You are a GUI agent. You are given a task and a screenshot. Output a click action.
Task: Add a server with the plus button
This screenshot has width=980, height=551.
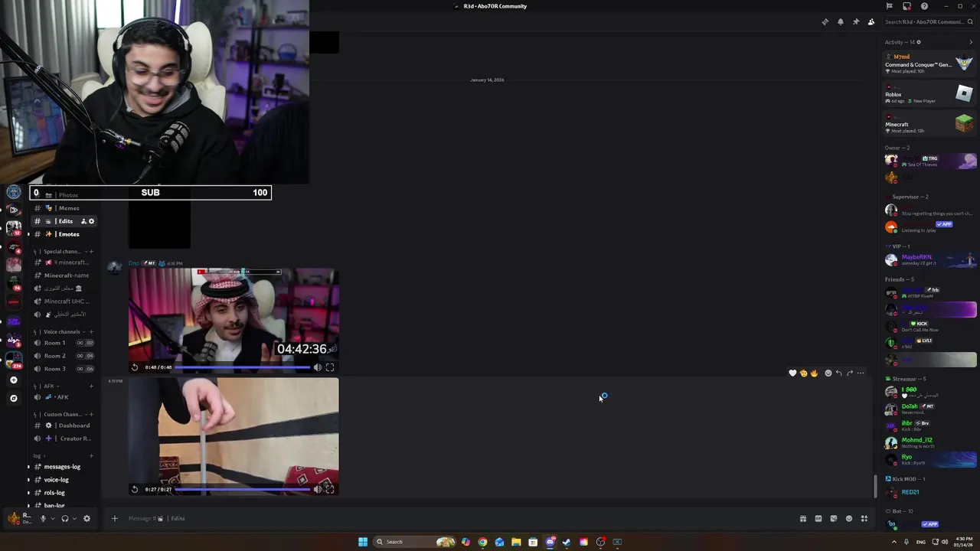[13, 380]
